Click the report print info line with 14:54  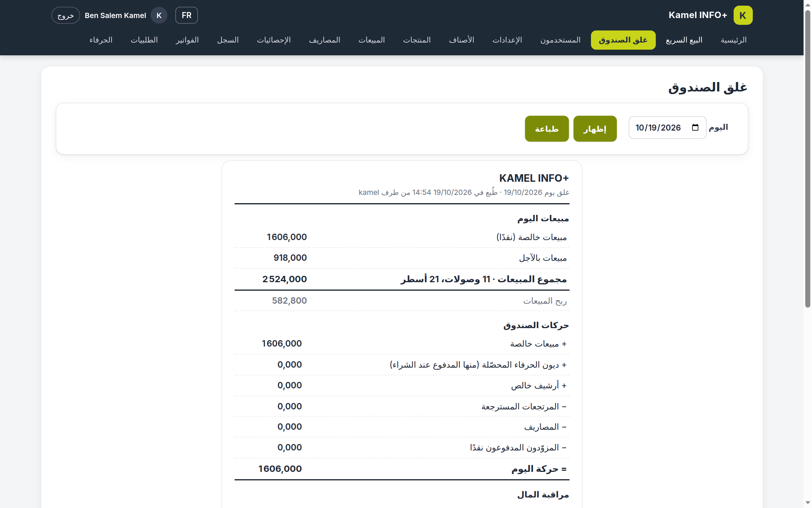[464, 192]
